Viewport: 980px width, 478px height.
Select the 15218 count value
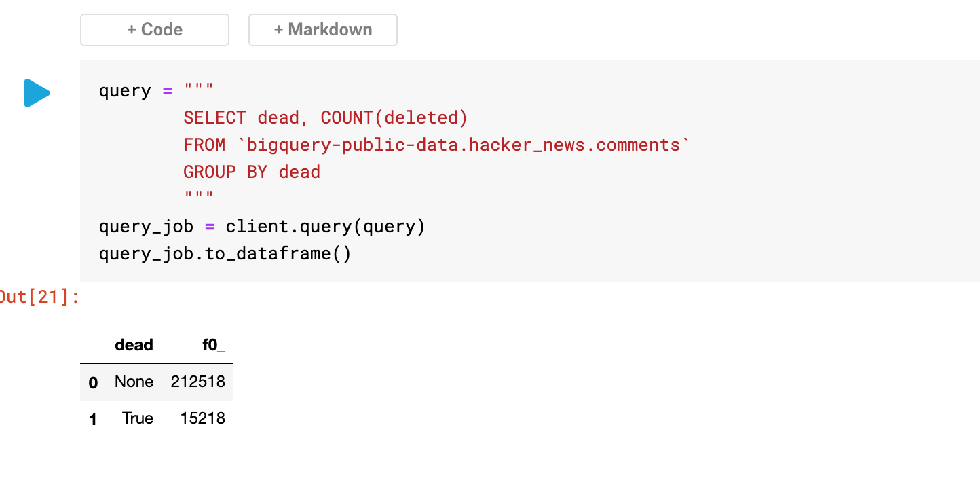click(x=203, y=418)
